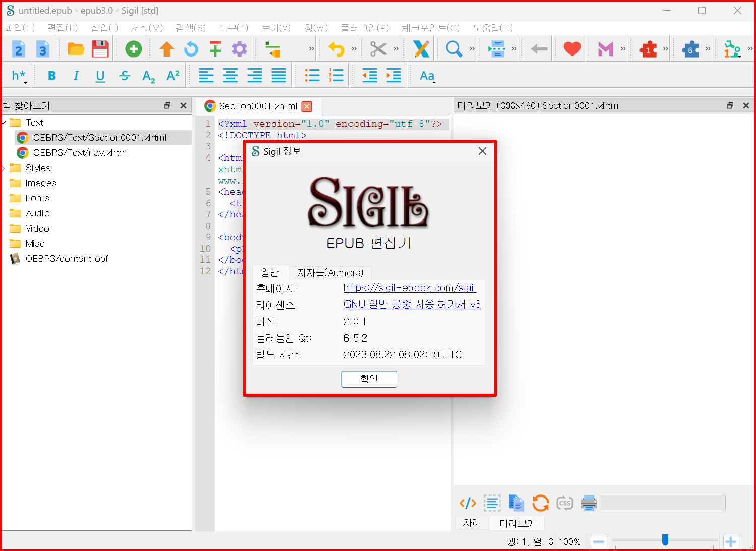Viewport: 756px width, 551px height.
Task: Select the 일반 tab in dialog
Action: click(270, 272)
